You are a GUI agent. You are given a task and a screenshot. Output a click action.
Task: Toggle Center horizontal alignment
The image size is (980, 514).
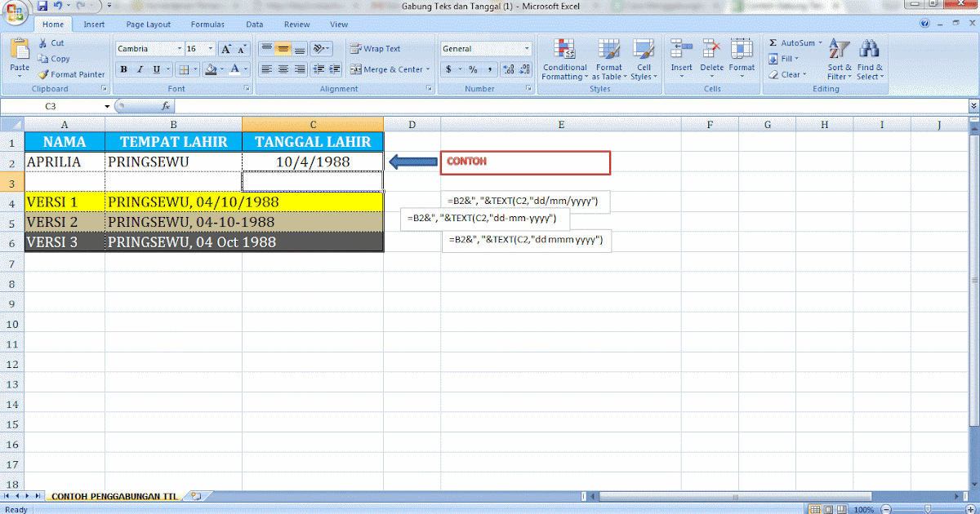(283, 69)
